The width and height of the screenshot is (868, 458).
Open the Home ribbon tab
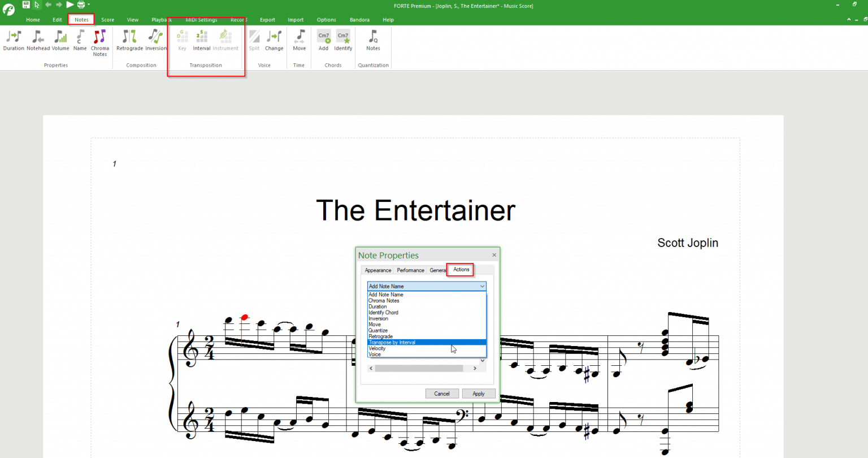tap(33, 20)
